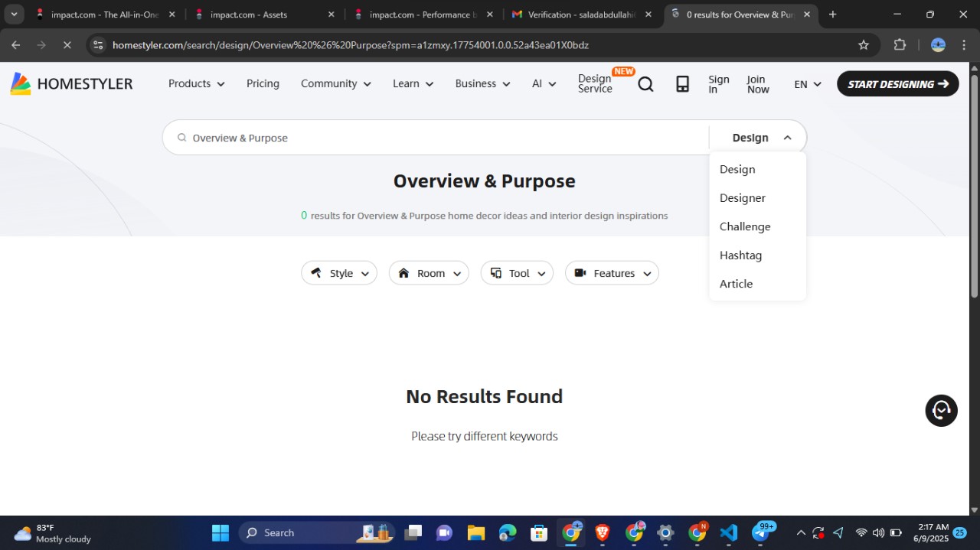Viewport: 980px width, 550px height.
Task: Select Hashtag in search type list
Action: (x=740, y=255)
